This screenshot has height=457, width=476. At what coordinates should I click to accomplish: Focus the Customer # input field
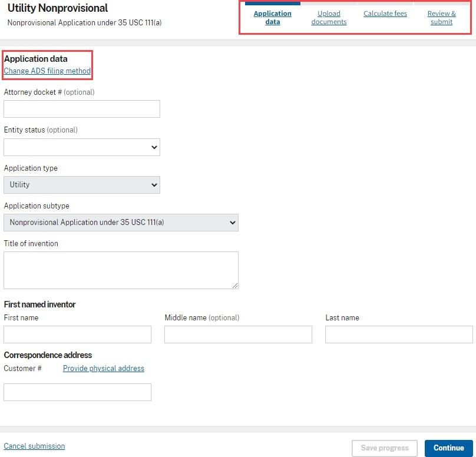pyautogui.click(x=77, y=392)
